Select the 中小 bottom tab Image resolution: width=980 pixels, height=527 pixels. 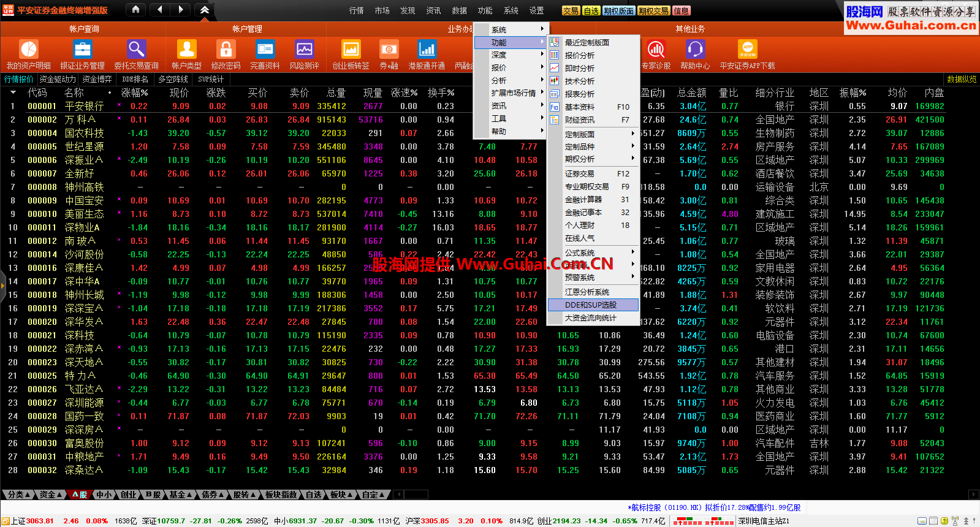pyautogui.click(x=104, y=495)
